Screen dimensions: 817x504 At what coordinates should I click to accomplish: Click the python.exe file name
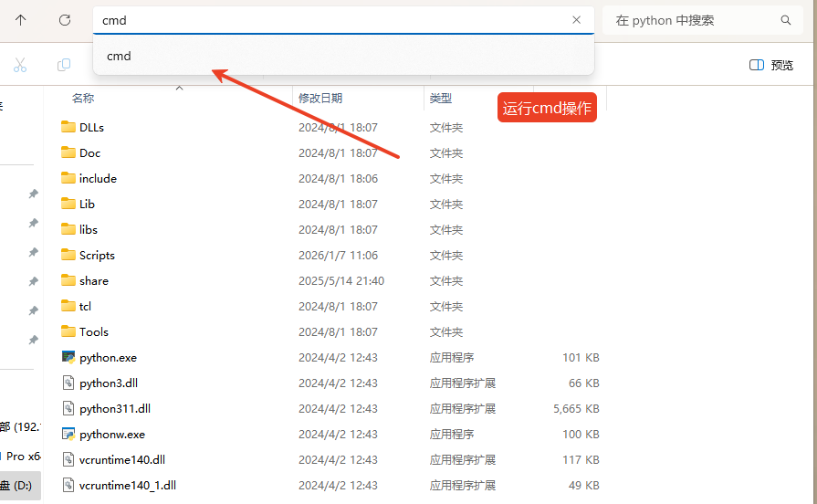coord(108,358)
